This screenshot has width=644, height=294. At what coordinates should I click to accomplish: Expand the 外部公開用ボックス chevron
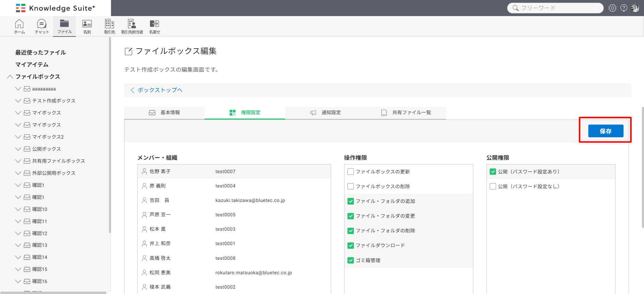(18, 173)
